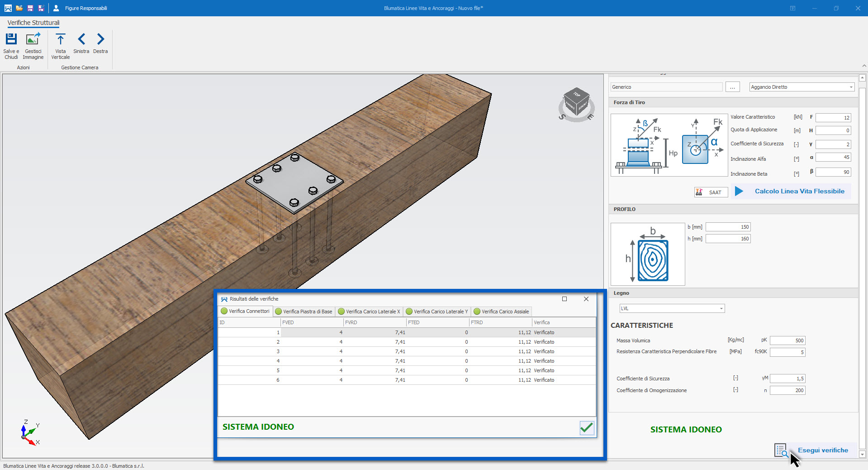Rotate camera with Sinistra arrow
The height and width of the screenshot is (470, 868).
[x=81, y=40]
